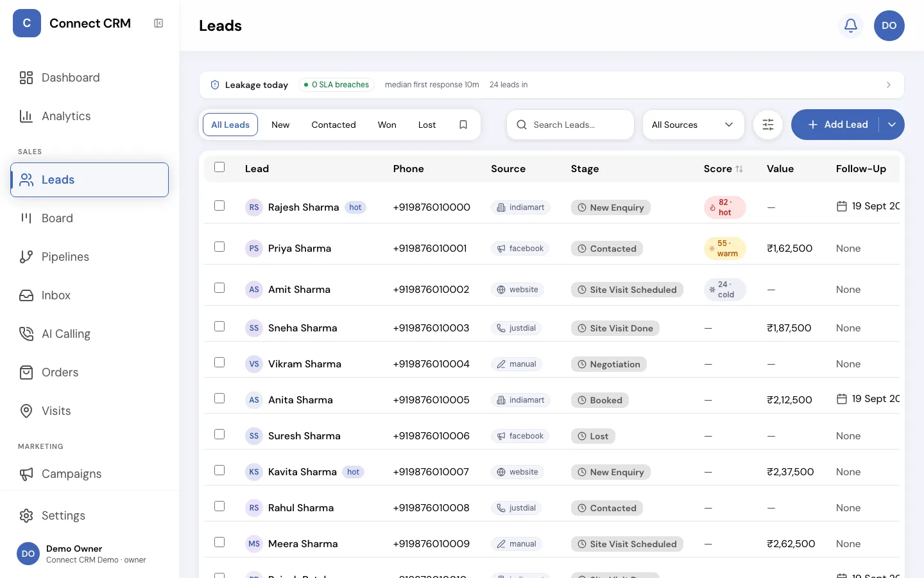Screen dimensions: 924x578
Task: Click PS avatar of Priya Sharma
Action: coord(254,249)
